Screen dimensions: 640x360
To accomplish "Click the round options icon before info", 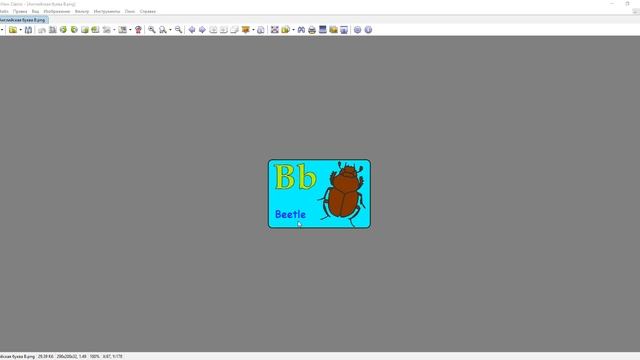I will coord(357,30).
